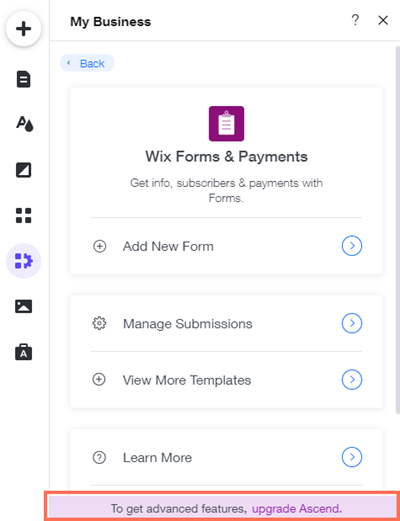The width and height of the screenshot is (400, 521).
Task: Expand the Manage Submissions arrow
Action: (x=352, y=323)
